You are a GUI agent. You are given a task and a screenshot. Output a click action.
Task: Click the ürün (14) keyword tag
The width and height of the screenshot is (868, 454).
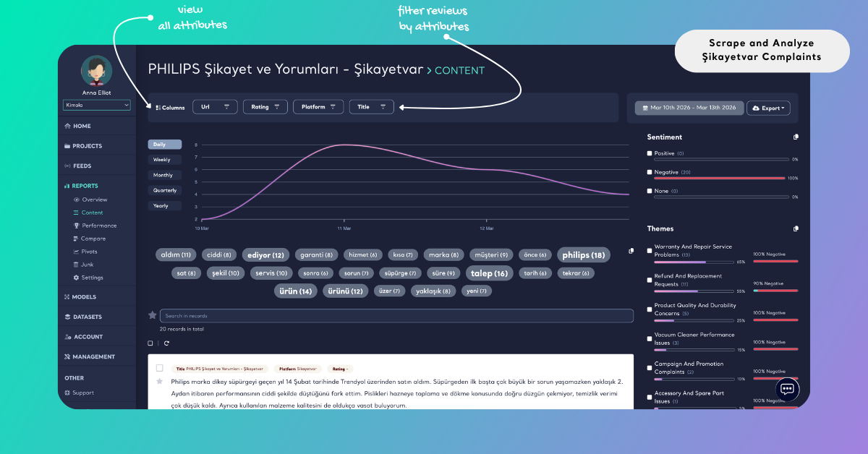pos(296,291)
